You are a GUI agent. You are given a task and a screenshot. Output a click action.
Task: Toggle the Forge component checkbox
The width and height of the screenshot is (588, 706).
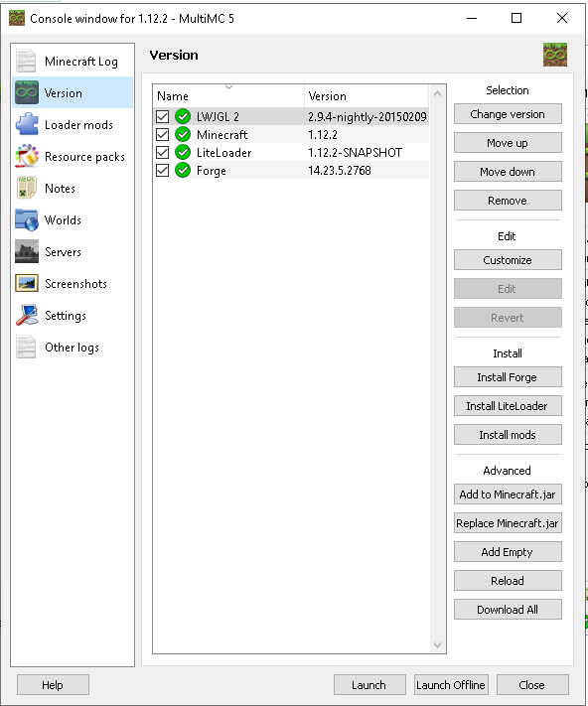click(163, 170)
